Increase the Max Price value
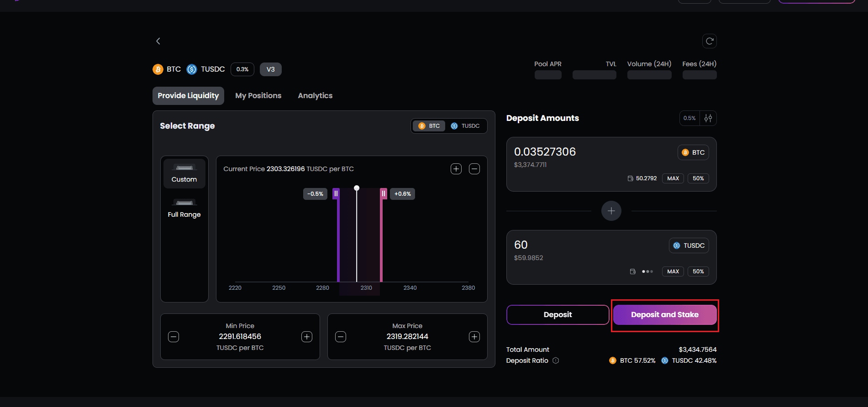The image size is (868, 407). pos(474,337)
